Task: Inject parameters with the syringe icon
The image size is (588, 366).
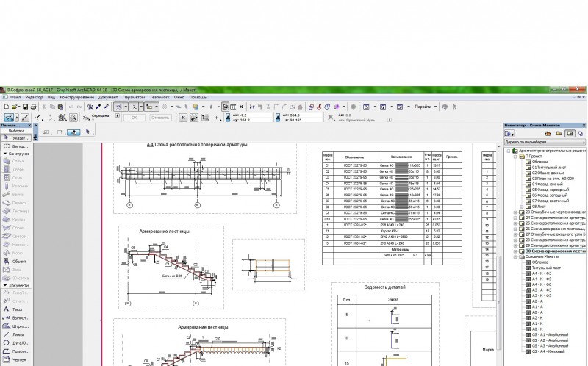Action: tap(106, 107)
